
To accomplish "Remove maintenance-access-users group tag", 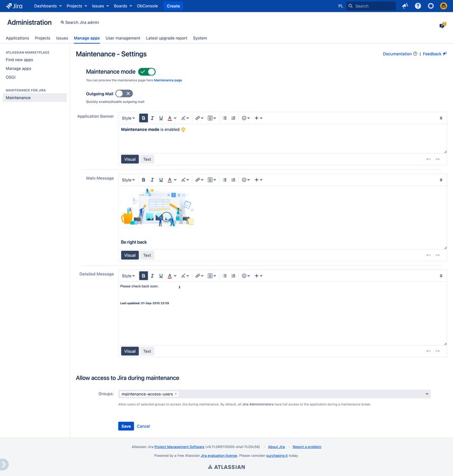I will click(x=176, y=393).
